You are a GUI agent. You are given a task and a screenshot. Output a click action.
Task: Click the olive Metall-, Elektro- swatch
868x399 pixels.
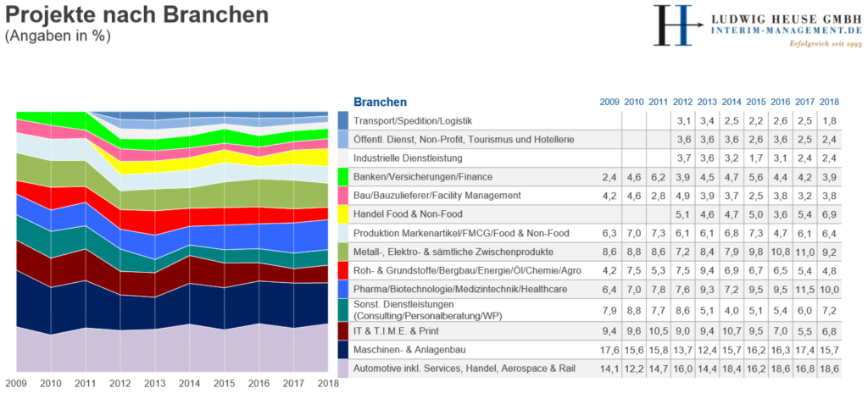tap(343, 252)
